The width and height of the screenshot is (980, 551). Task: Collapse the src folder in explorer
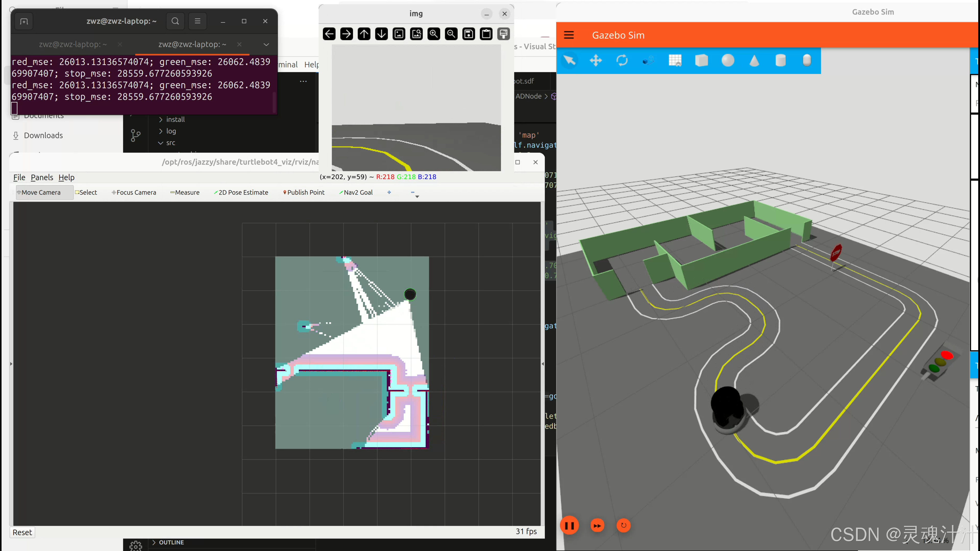(170, 143)
